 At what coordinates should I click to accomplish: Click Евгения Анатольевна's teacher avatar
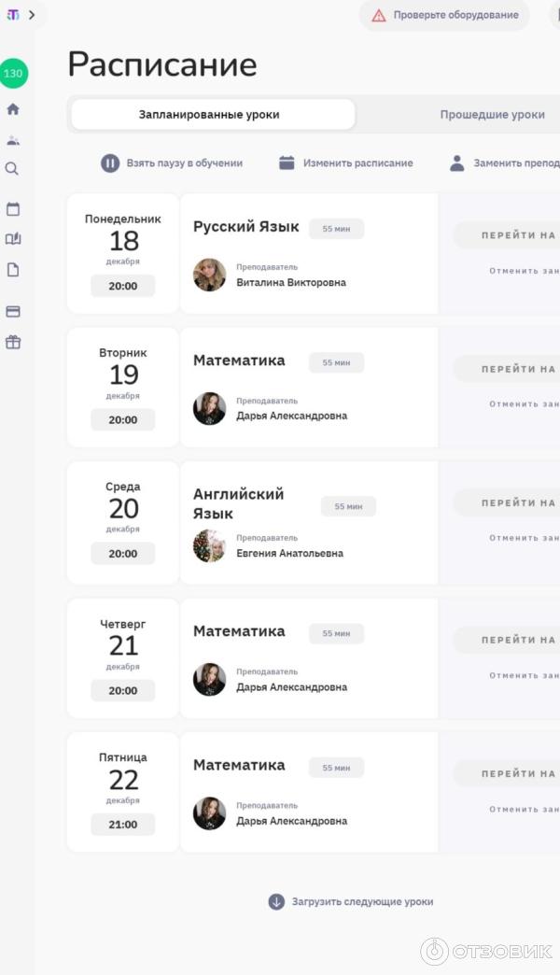point(209,545)
